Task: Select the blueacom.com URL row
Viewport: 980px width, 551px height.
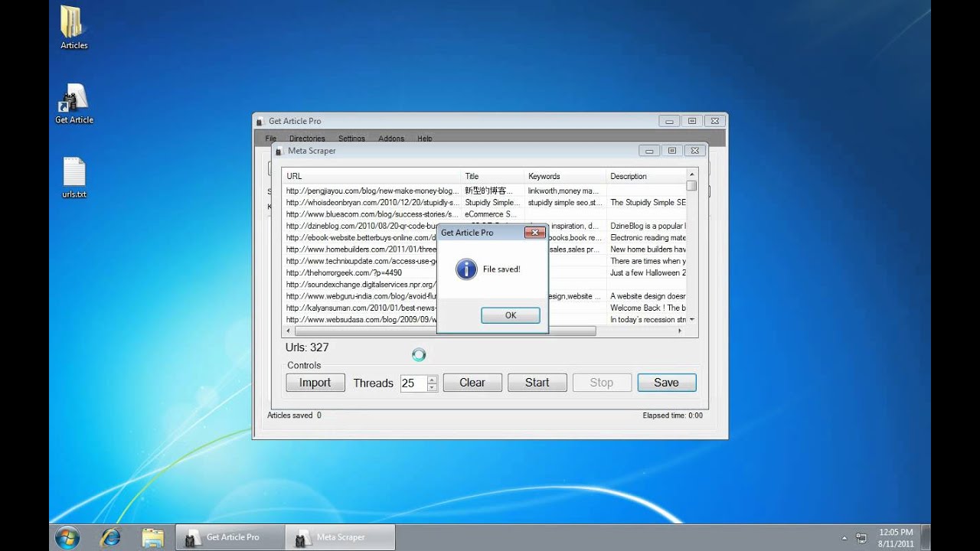Action: tap(372, 214)
